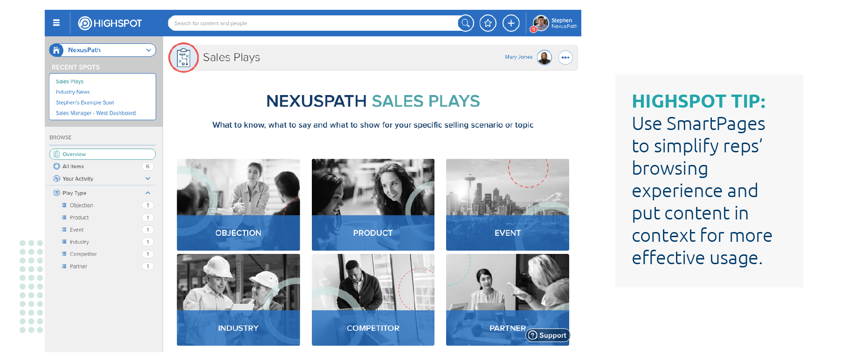Open the PARTNER sales play tile
The height and width of the screenshot is (362, 868).
click(508, 300)
